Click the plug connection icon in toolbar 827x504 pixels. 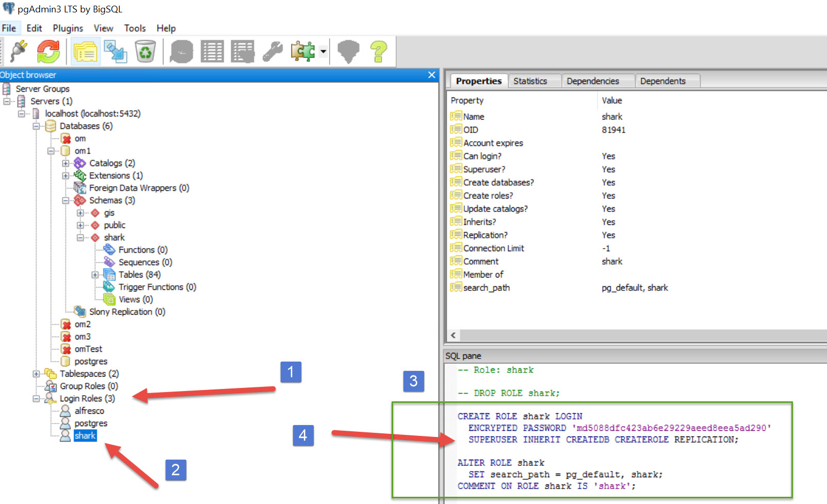pyautogui.click(x=18, y=51)
